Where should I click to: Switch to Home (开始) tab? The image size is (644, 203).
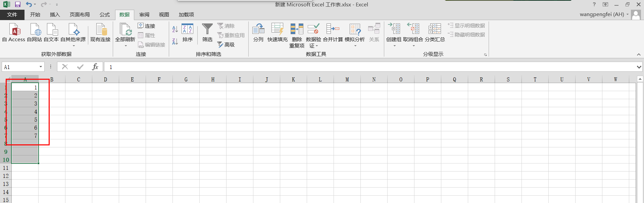(x=35, y=15)
